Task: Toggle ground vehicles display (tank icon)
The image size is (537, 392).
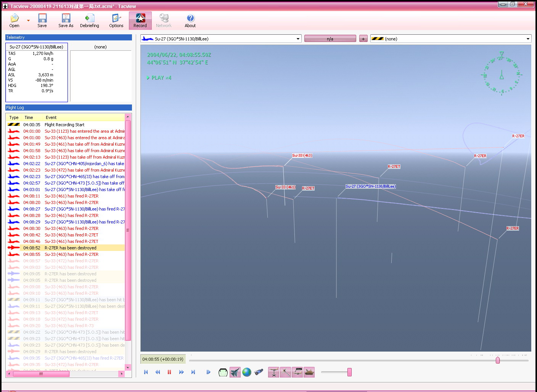Action: pos(309,372)
